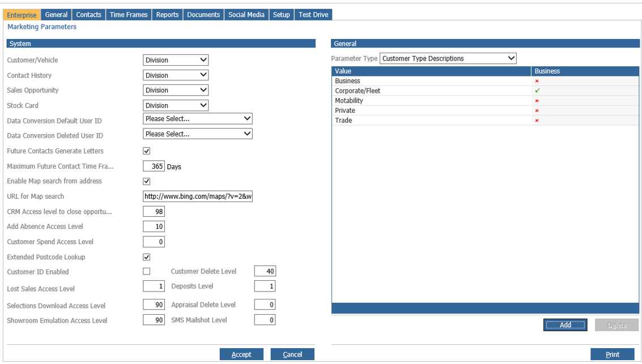642x364 pixels.
Task: Open the Parameter Type dropdown
Action: (448, 58)
